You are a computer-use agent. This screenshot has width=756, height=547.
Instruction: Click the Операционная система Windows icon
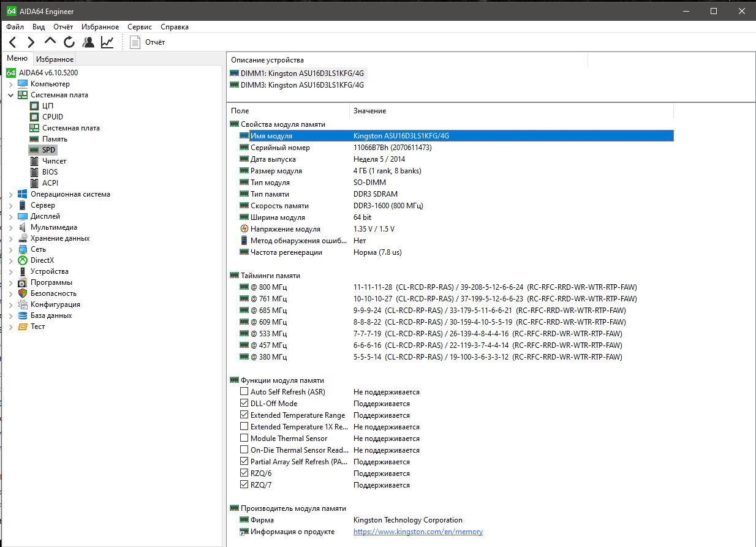(x=23, y=194)
